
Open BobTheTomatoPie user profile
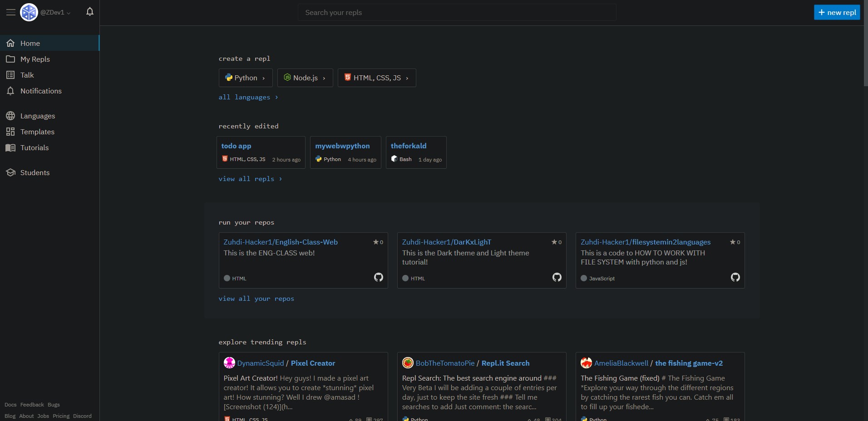point(445,363)
